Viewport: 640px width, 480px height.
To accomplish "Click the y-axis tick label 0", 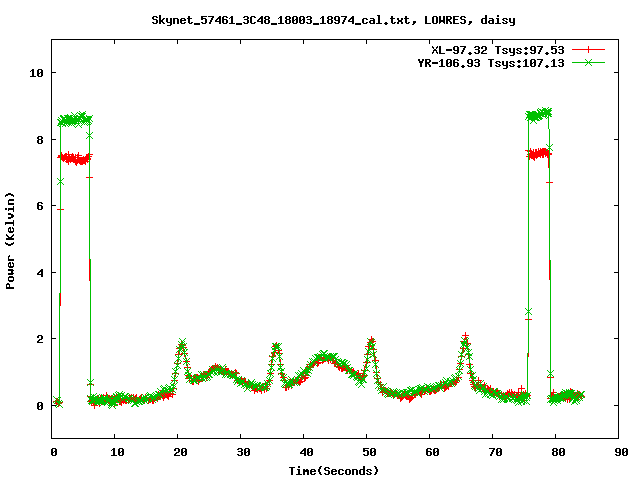I will pyautogui.click(x=40, y=406).
